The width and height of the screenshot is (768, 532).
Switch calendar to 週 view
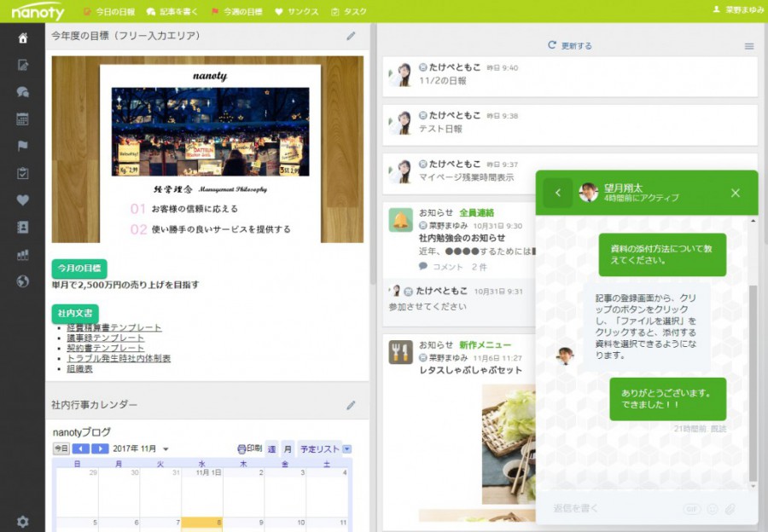click(x=272, y=448)
